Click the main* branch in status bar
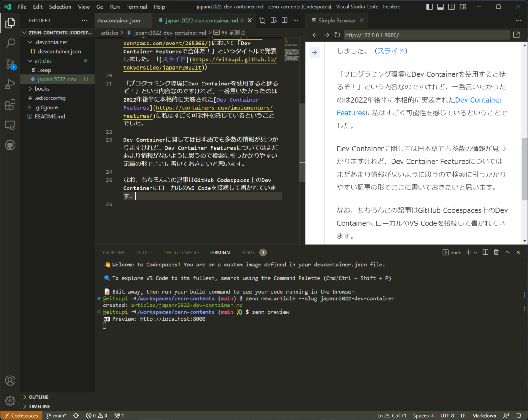Screen dimensions: 528x420 [56, 416]
